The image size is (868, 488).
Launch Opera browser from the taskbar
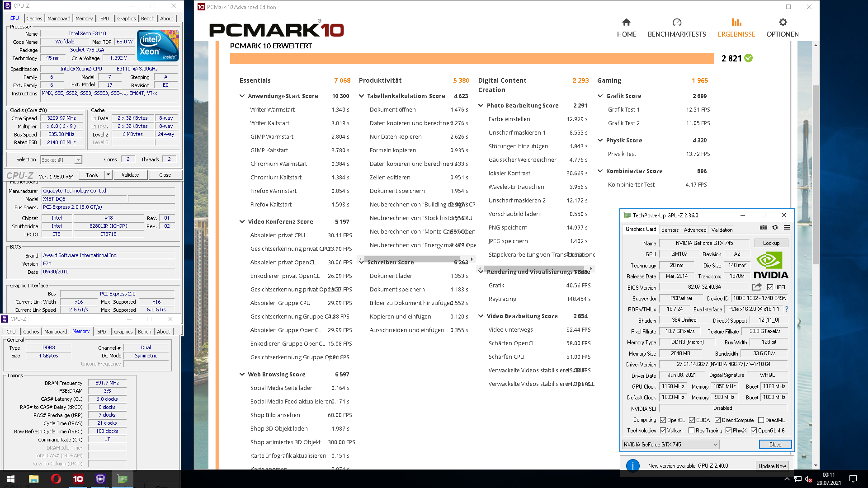pyautogui.click(x=56, y=479)
